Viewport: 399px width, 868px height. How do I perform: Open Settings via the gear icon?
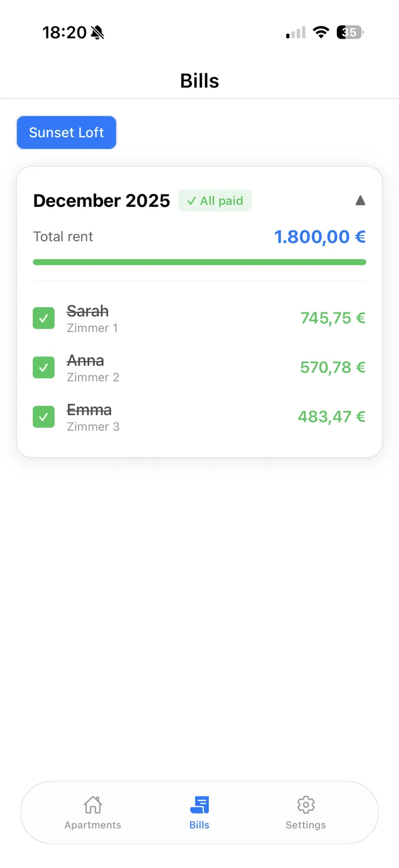click(x=306, y=804)
